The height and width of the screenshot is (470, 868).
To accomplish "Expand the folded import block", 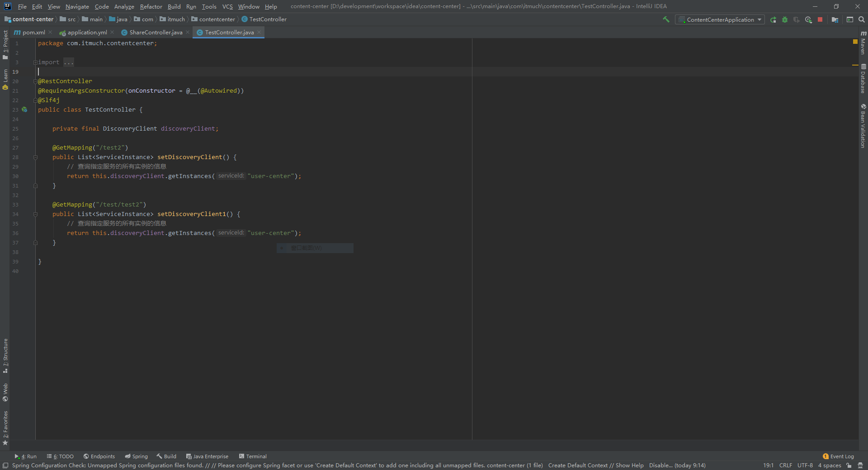I will [35, 62].
